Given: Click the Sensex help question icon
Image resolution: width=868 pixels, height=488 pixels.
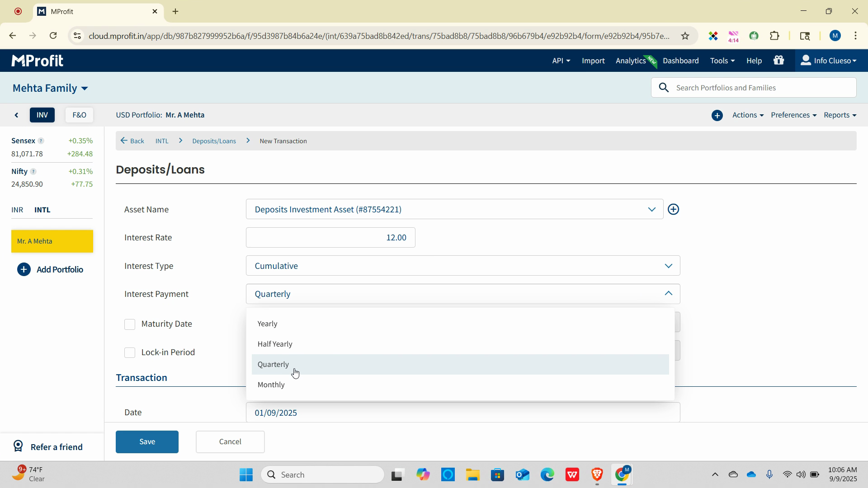Looking at the screenshot, I should pyautogui.click(x=41, y=141).
